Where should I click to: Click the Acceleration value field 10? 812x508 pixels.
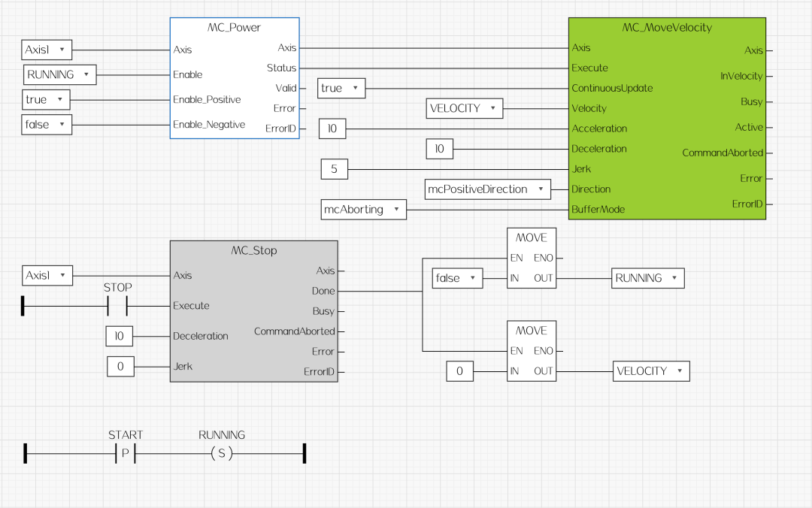tap(332, 129)
